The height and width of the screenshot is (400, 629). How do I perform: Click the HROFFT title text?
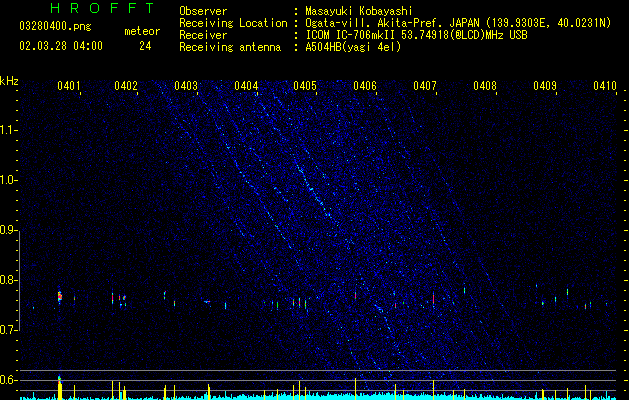[103, 8]
